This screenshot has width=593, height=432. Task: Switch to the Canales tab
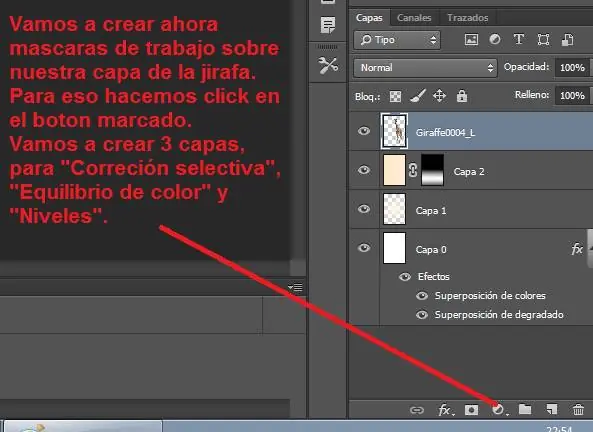coord(414,18)
